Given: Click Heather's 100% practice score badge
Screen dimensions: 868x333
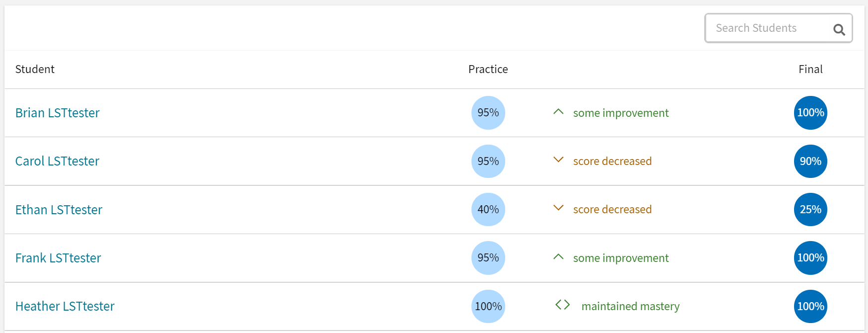Looking at the screenshot, I should click(488, 306).
